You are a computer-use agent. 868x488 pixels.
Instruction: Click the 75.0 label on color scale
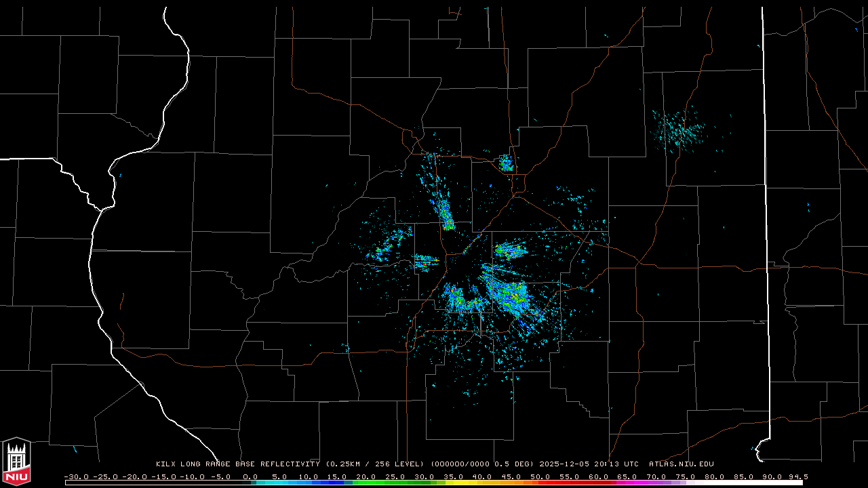685,476
